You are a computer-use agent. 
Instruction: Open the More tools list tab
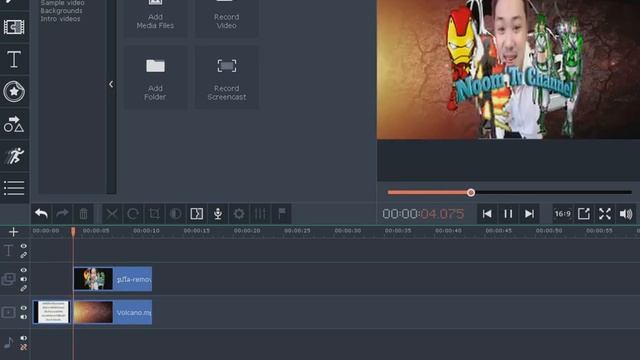click(14, 188)
